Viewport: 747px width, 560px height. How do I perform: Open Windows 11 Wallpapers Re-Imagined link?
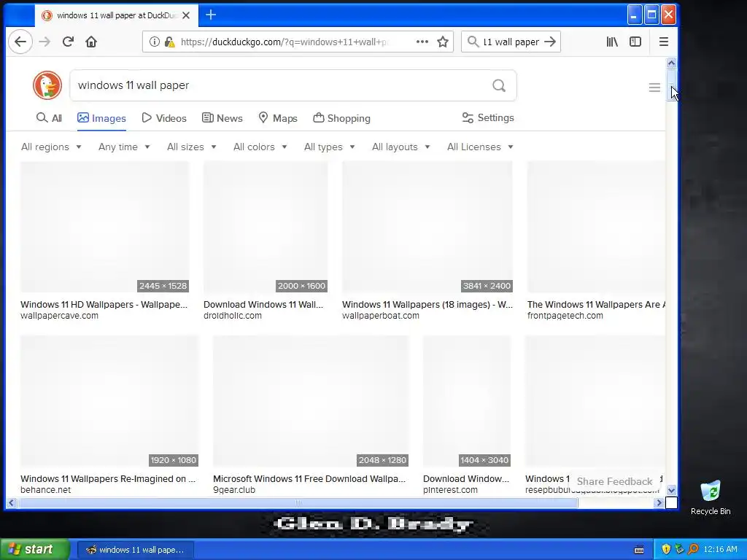tap(108, 478)
